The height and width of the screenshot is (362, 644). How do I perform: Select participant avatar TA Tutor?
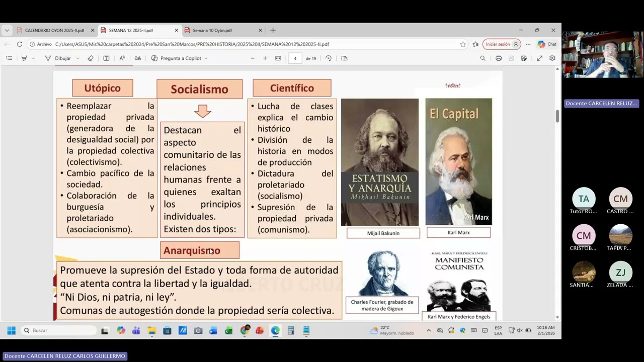[x=584, y=199]
